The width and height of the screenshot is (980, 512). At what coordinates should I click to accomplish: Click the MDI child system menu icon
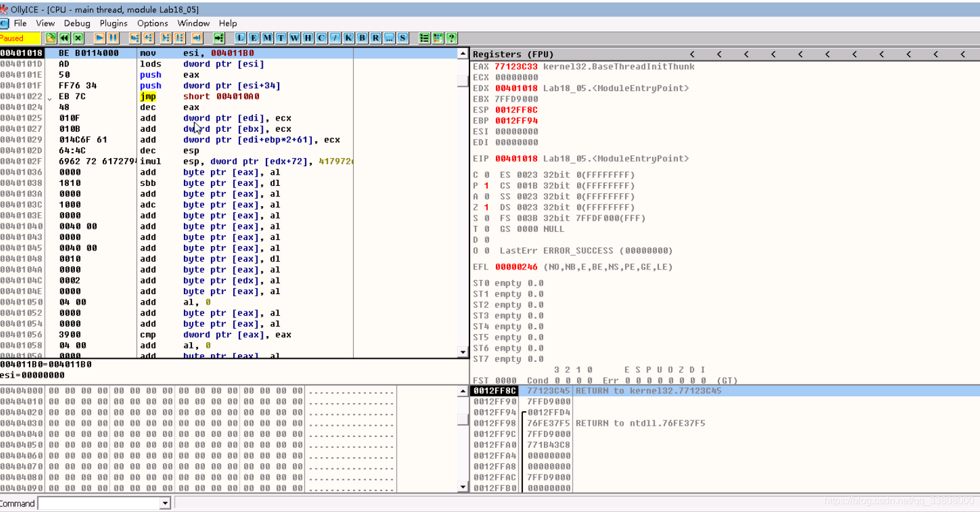[x=4, y=23]
